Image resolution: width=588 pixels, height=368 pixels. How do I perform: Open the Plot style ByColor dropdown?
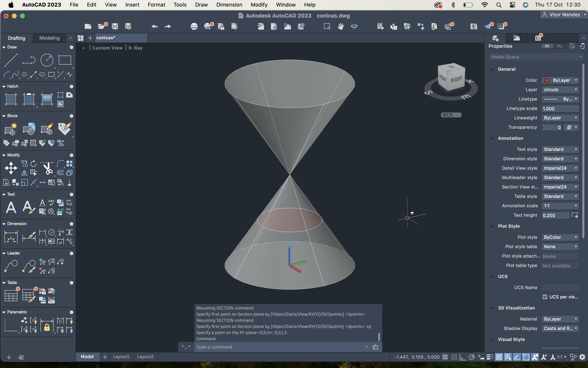coord(560,237)
